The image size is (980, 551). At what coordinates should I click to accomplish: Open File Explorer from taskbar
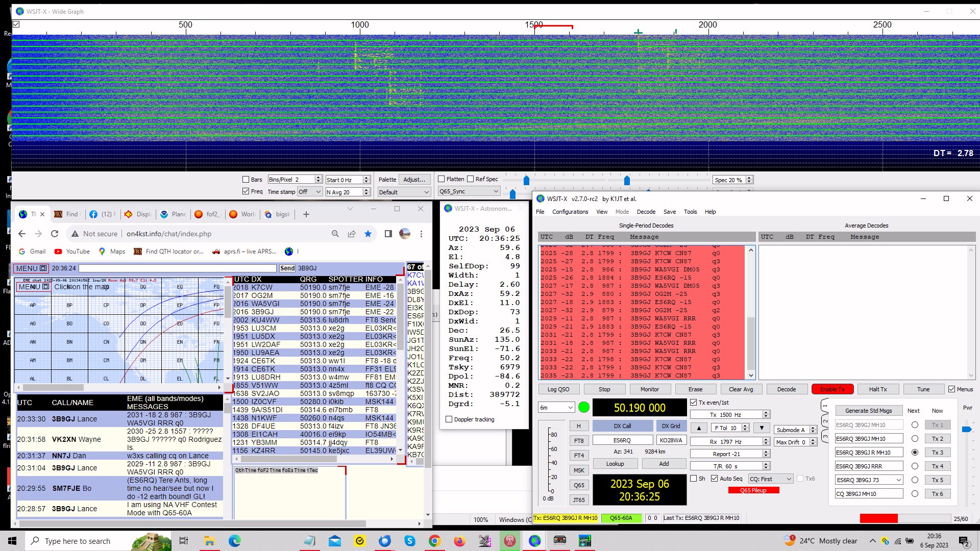(x=209, y=541)
